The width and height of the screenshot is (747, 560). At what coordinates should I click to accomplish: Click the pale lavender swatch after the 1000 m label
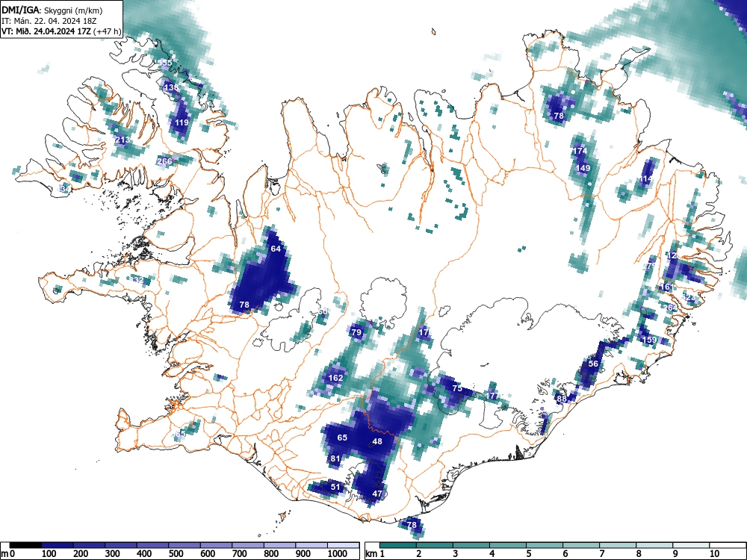tap(344, 545)
